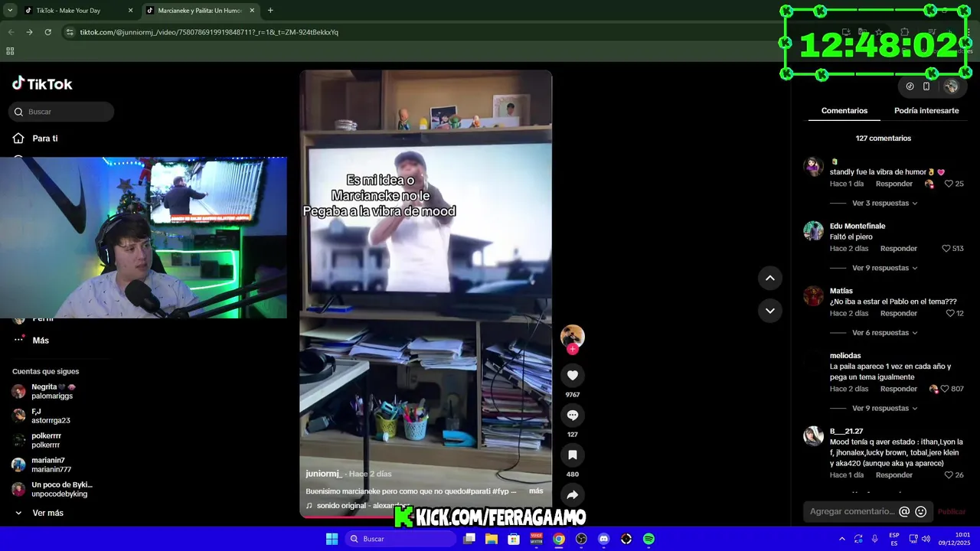980x551 pixels.
Task: Open Task View from the taskbar
Action: tap(469, 539)
